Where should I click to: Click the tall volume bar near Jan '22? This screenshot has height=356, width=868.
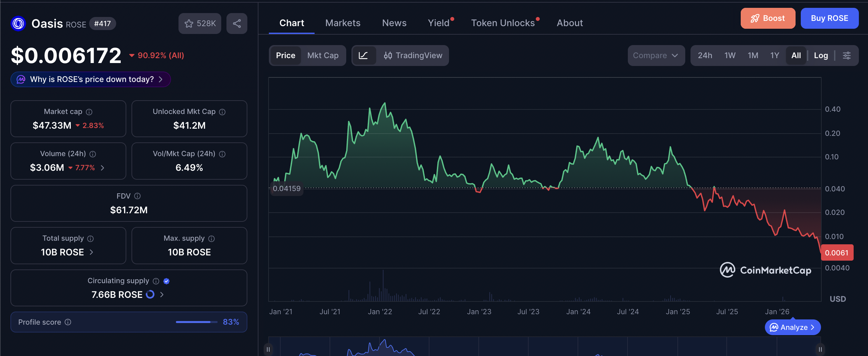(x=383, y=285)
